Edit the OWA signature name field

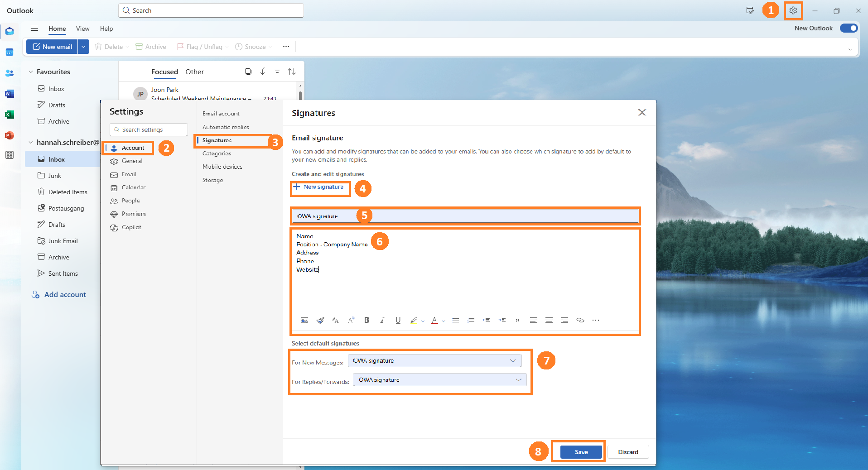tap(465, 216)
